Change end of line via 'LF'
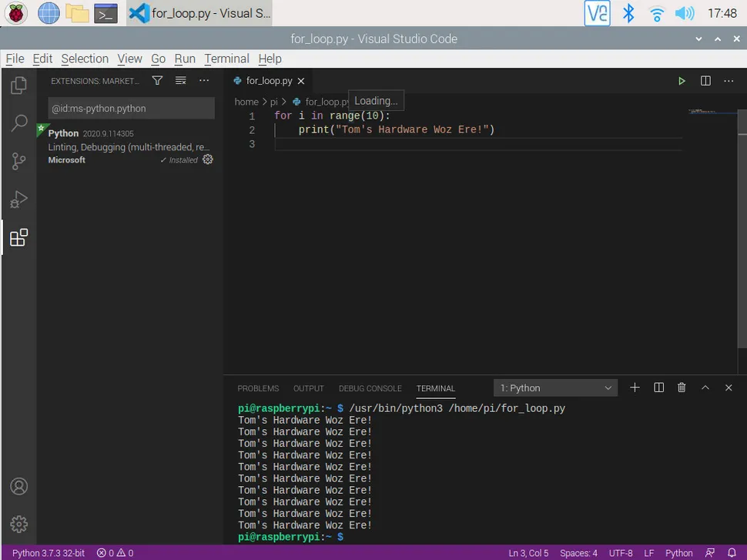The image size is (747, 560). pyautogui.click(x=649, y=553)
